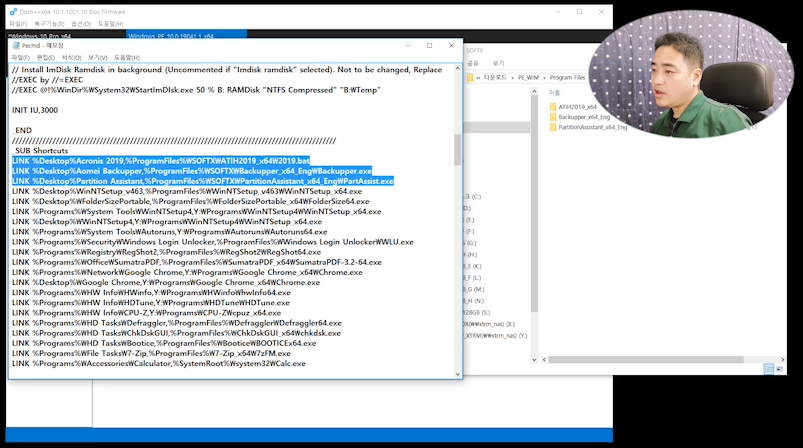
Task: Open Dism++ 복구기능(R) menu
Action: coord(49,24)
